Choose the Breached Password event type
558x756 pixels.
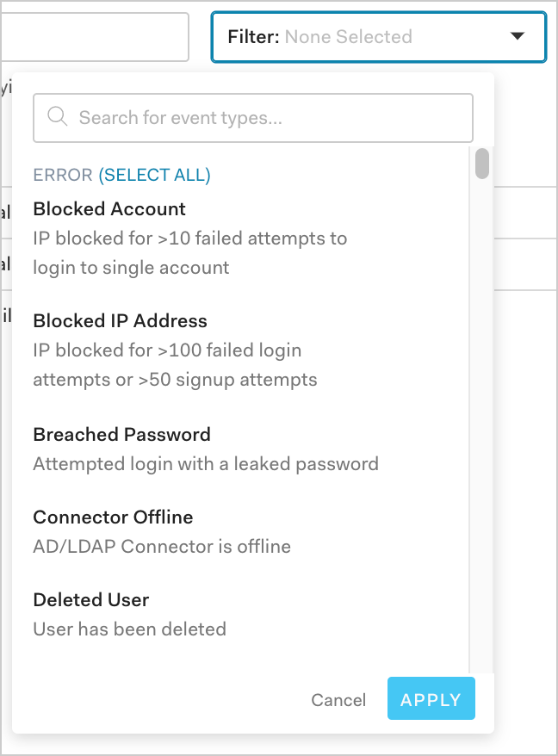[121, 435]
